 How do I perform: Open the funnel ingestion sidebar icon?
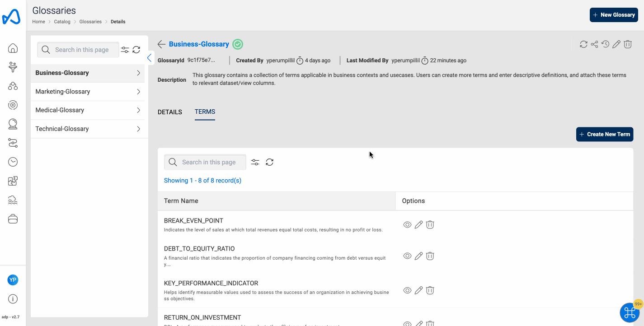click(13, 67)
